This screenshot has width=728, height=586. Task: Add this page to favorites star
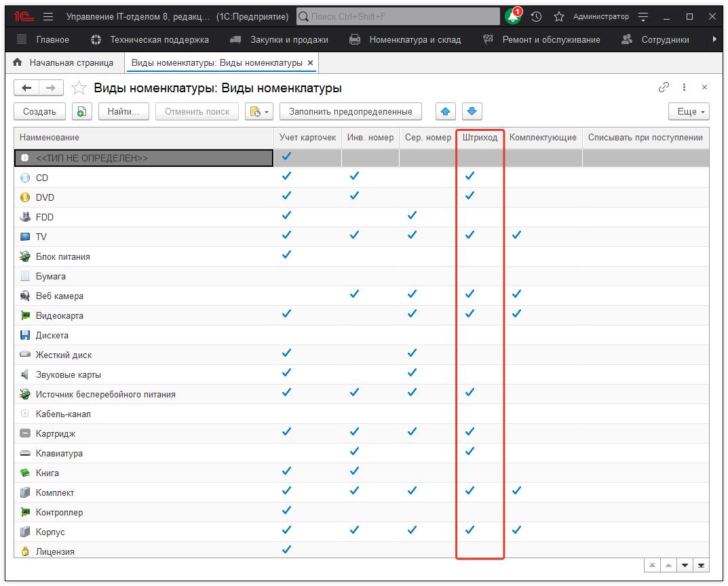click(x=79, y=88)
